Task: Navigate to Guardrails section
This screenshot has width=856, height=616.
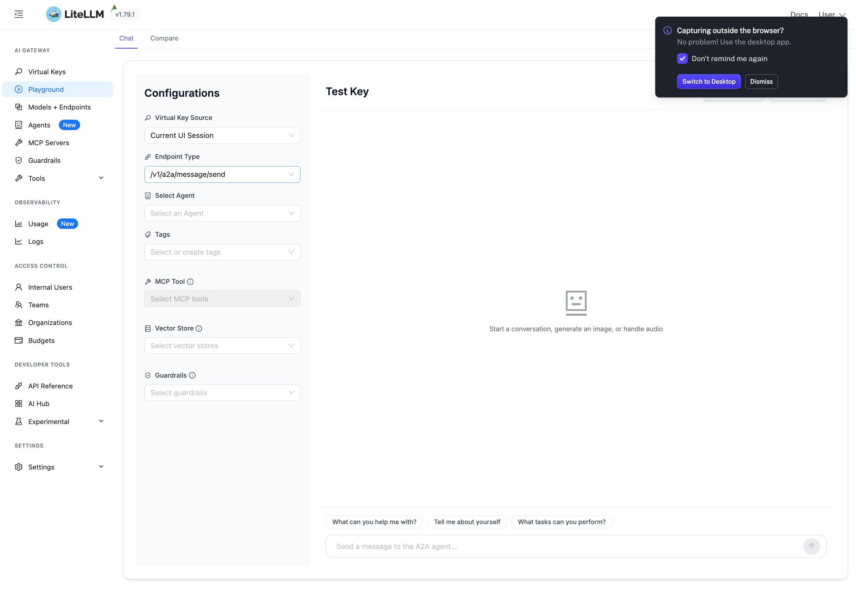Action: (x=44, y=160)
